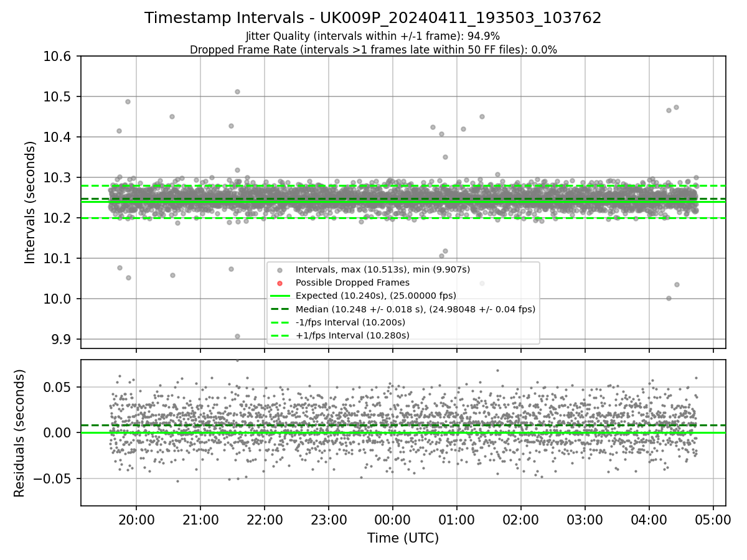Screen dimensions: 747x560
Task: Select the legend entry starting with 'Median (10.248'
Action: [415, 309]
